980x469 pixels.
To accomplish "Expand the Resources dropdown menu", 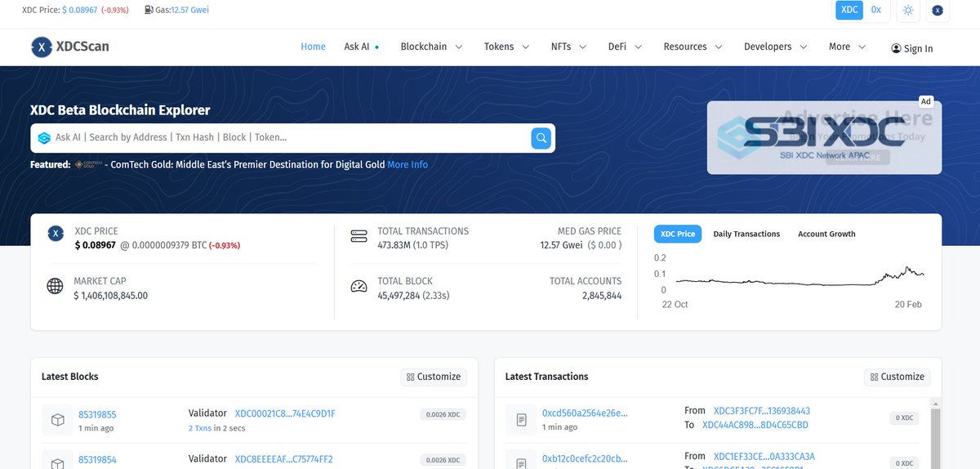I will [693, 47].
